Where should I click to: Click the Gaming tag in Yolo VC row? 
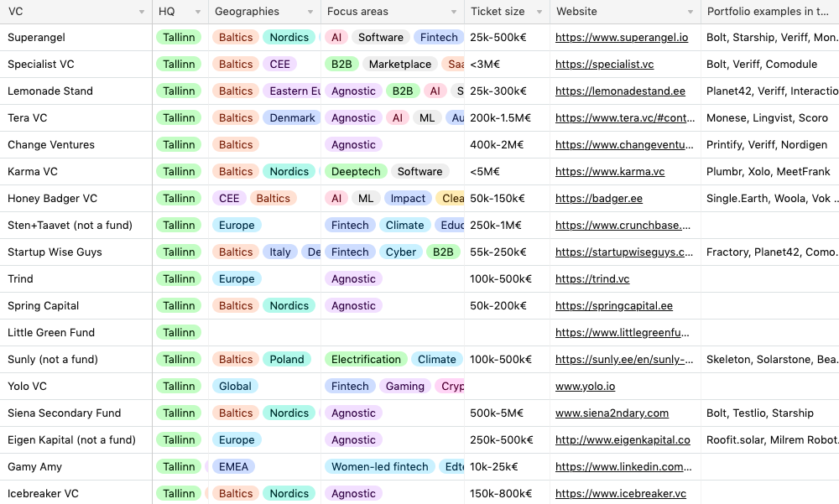pos(405,386)
